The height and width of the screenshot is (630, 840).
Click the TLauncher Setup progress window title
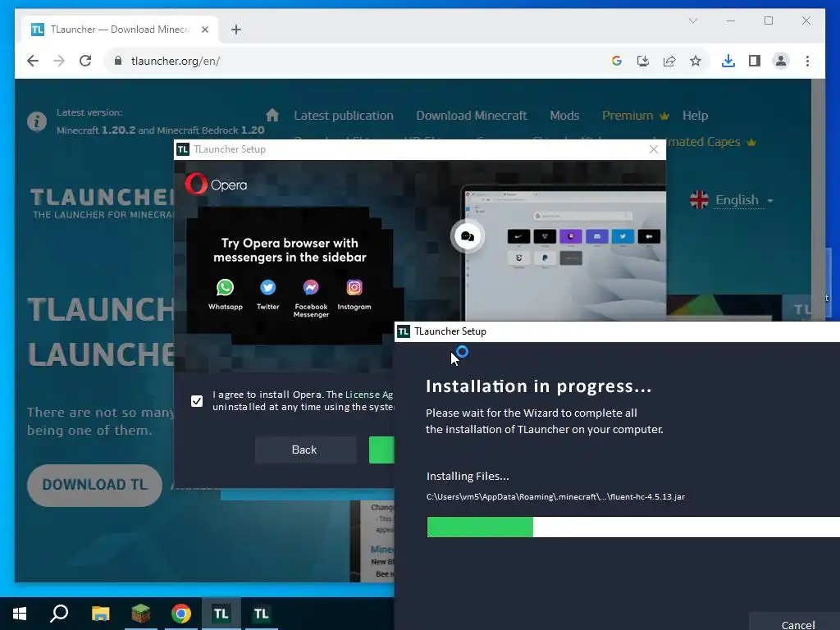point(450,331)
